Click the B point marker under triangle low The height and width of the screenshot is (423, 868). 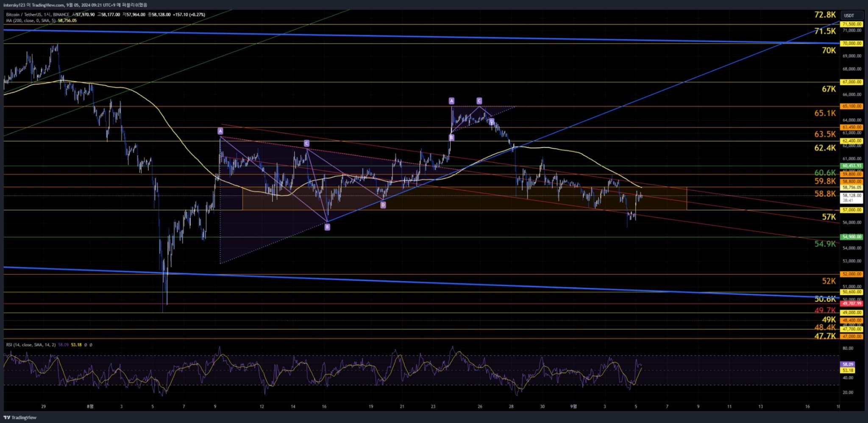point(327,227)
